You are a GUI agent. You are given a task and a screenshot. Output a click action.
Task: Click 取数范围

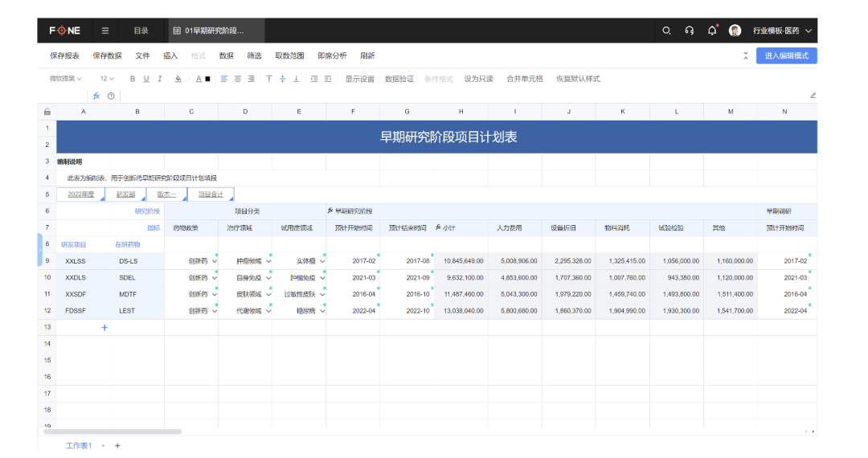pyautogui.click(x=289, y=55)
